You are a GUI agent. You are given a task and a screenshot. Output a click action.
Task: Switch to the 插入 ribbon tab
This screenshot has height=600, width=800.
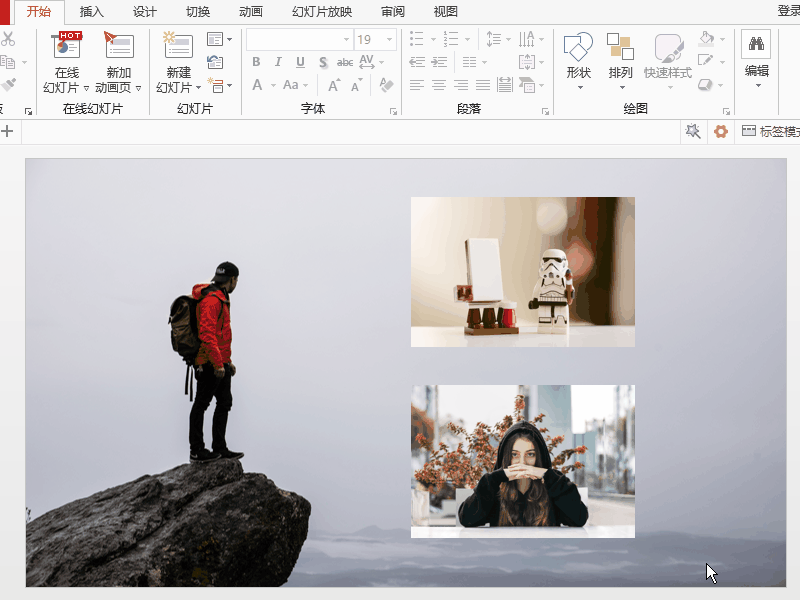[x=91, y=12]
